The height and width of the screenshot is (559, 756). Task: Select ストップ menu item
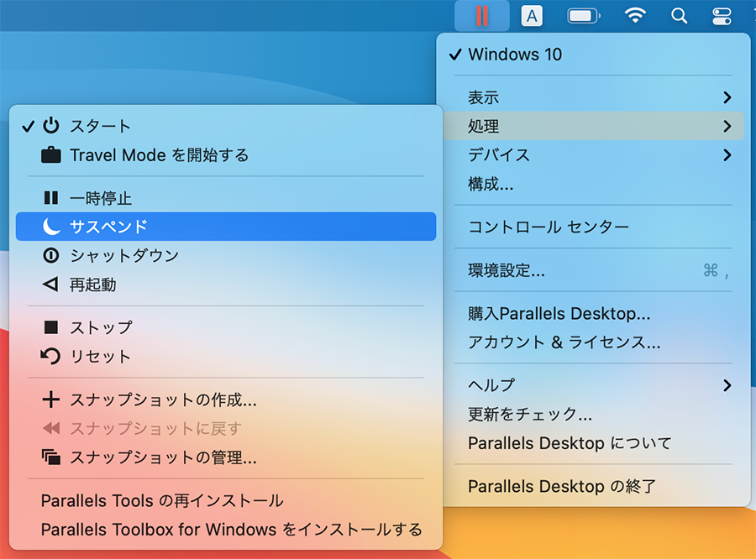(x=226, y=327)
